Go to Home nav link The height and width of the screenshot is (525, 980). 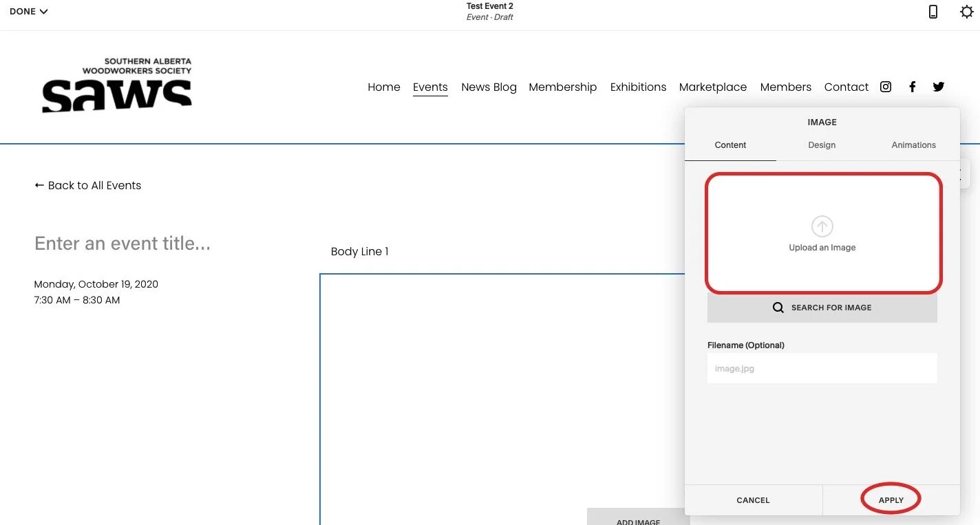(x=384, y=87)
